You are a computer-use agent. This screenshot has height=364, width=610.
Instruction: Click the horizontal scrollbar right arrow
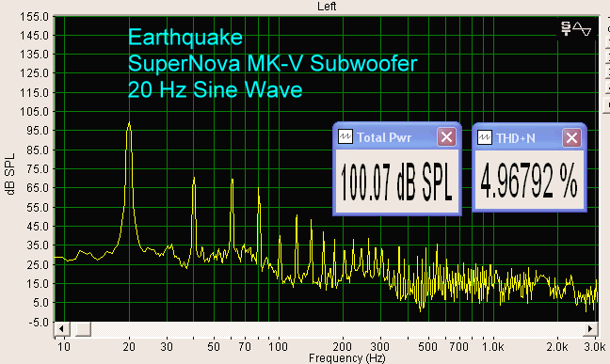590,329
